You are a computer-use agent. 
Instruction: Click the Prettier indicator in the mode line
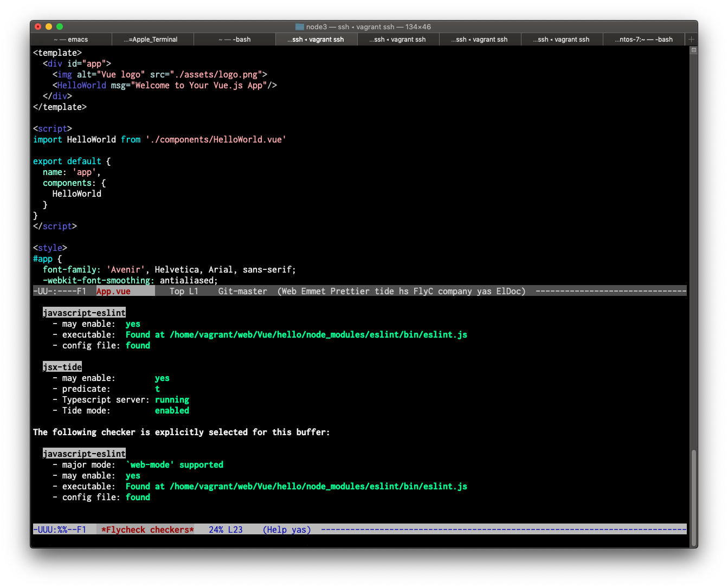tap(350, 291)
